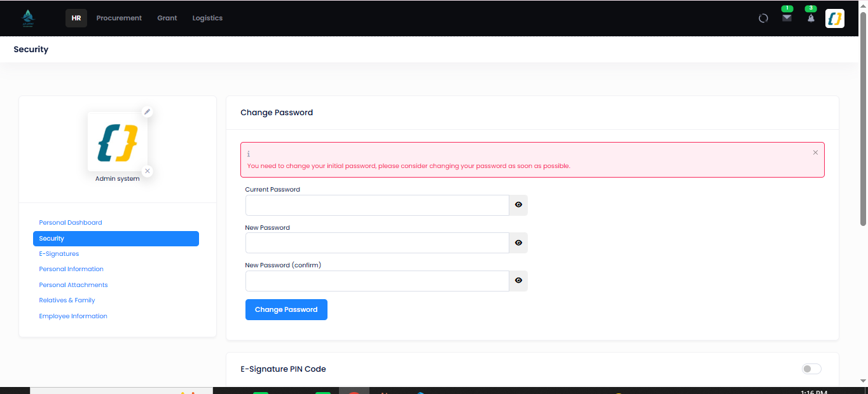Click the company logo in the top bar
This screenshot has width=868, height=394.
[x=28, y=18]
